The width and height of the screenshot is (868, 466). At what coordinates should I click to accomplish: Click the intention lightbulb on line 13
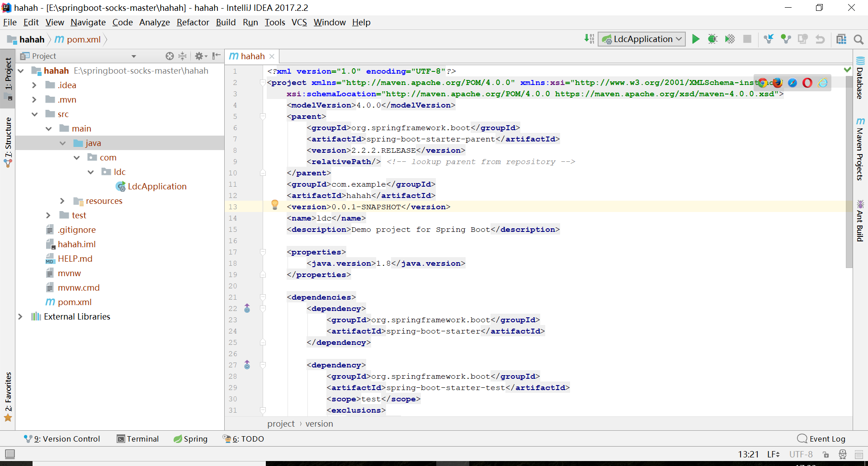tap(275, 205)
